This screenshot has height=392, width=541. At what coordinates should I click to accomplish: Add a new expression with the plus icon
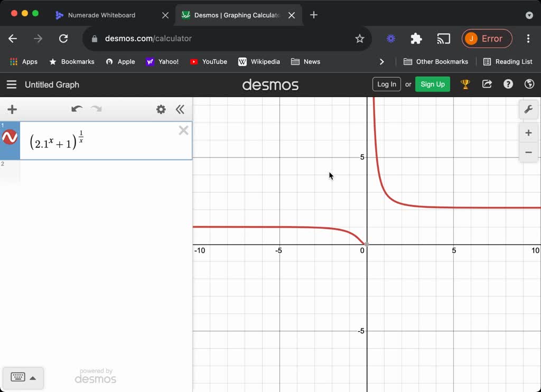coord(12,109)
